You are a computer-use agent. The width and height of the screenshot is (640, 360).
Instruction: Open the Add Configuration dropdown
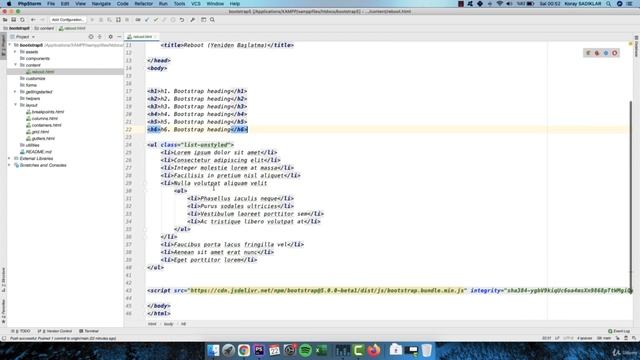click(x=68, y=20)
